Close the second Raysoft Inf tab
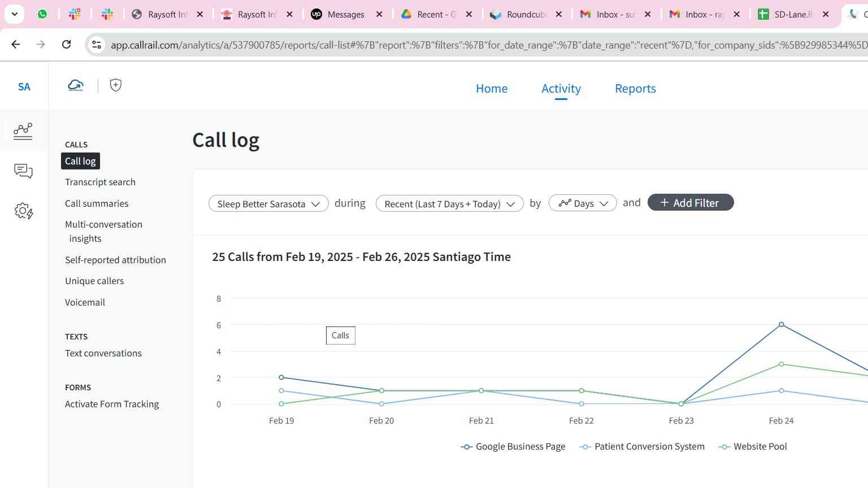 pyautogui.click(x=290, y=14)
